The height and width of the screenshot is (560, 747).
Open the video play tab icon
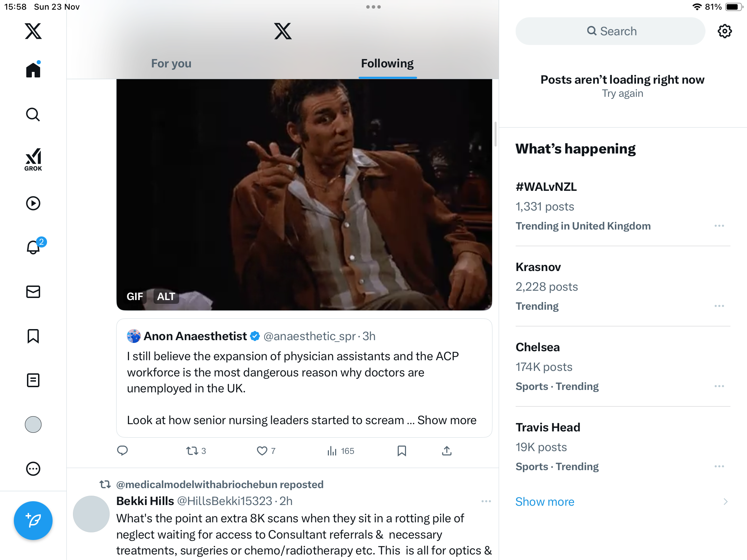pos(33,203)
